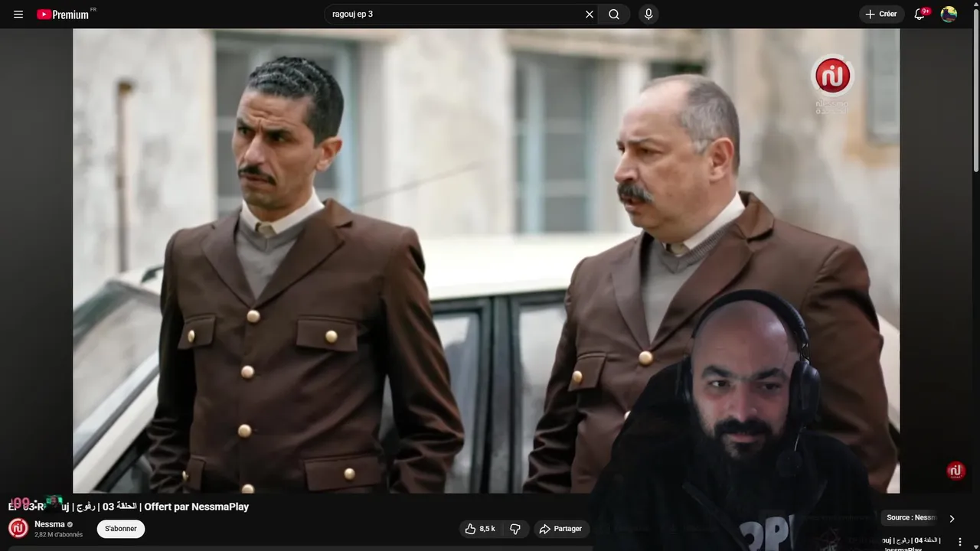Image resolution: width=980 pixels, height=551 pixels.
Task: Like the video showing 8,5 k
Action: coord(481,529)
